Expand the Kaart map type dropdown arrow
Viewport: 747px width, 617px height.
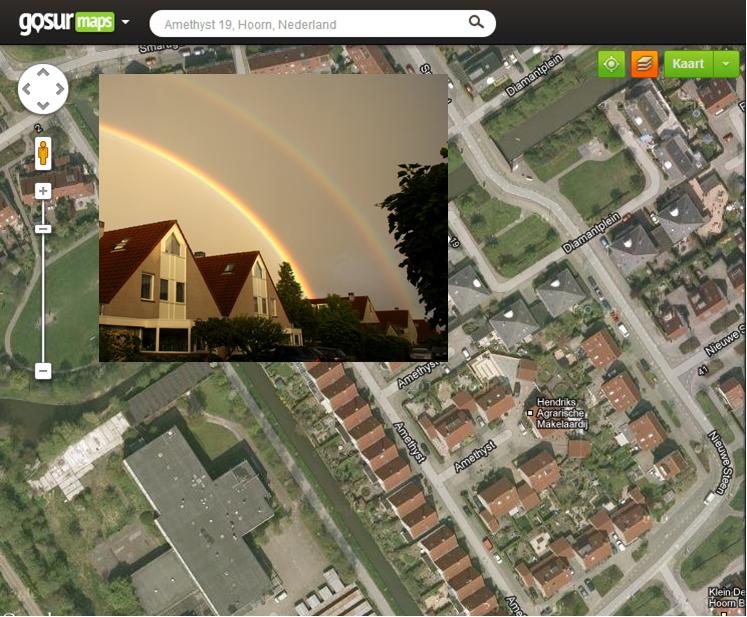point(727,64)
